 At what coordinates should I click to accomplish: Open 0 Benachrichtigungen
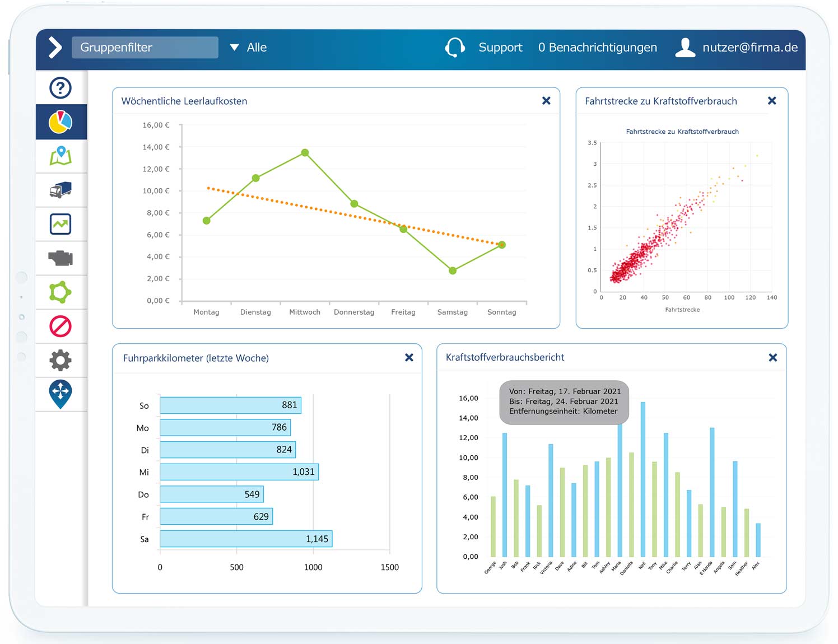click(598, 48)
